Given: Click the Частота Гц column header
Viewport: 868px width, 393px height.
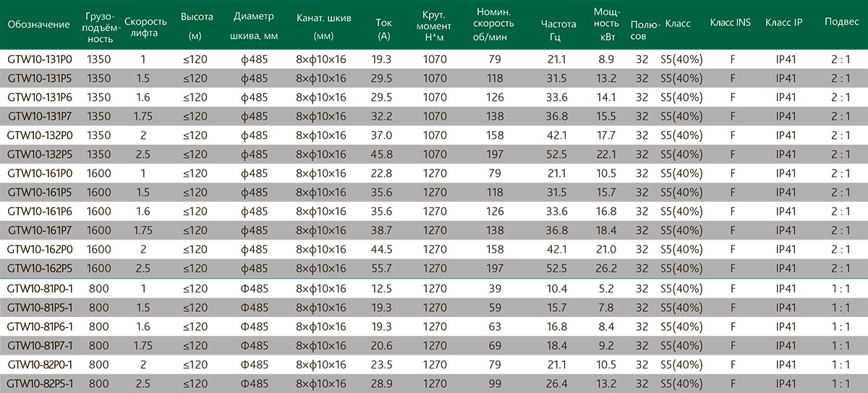Looking at the screenshot, I should [558, 28].
